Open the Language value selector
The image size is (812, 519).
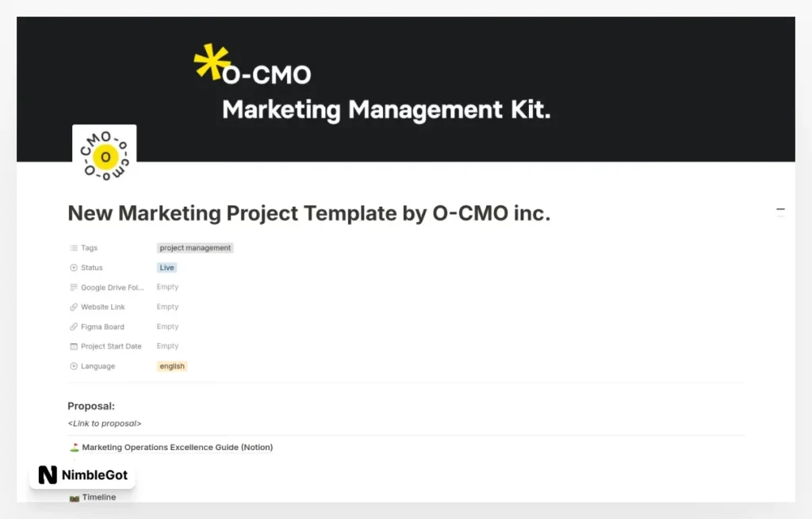pos(171,366)
